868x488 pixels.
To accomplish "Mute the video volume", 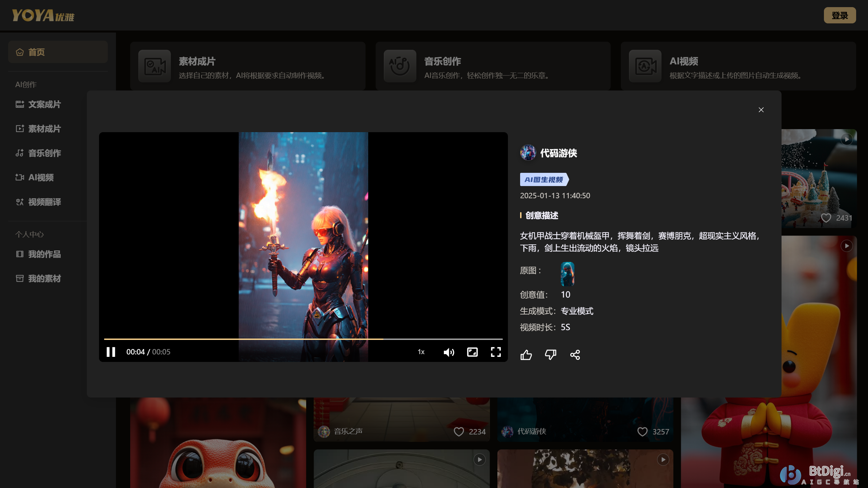I will point(449,352).
